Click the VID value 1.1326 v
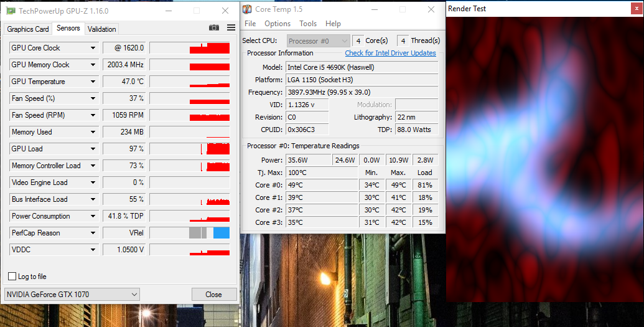Viewport: 644px width, 327px height. (x=307, y=105)
